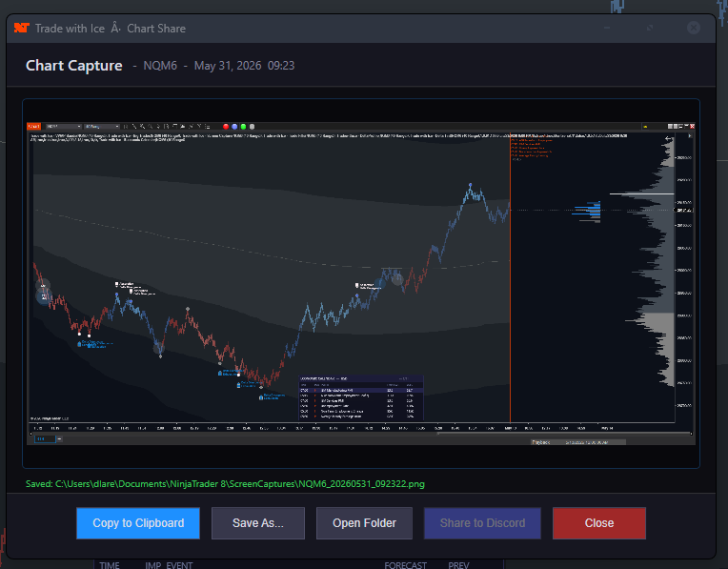Image resolution: width=728 pixels, height=569 pixels.
Task: Click the 'Trade with Ice · Chart Share' title
Action: click(x=111, y=29)
